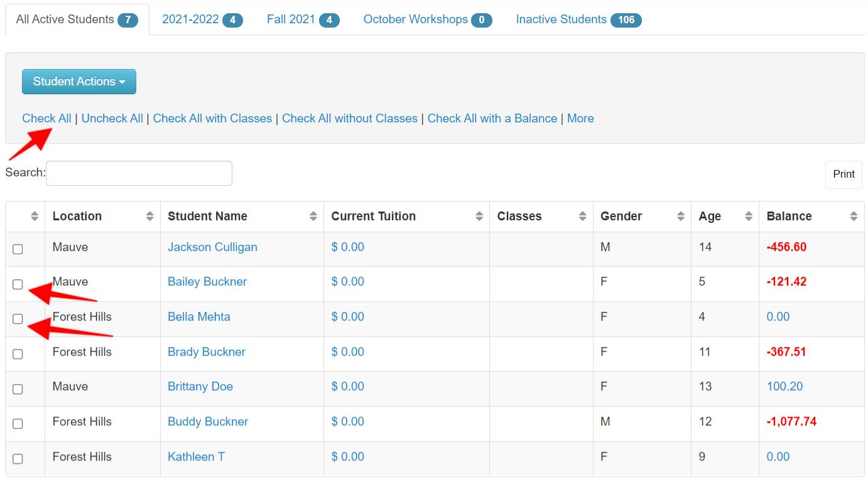Screen dimensions: 868x480
Task: Select Check All without Classes
Action: 350,119
